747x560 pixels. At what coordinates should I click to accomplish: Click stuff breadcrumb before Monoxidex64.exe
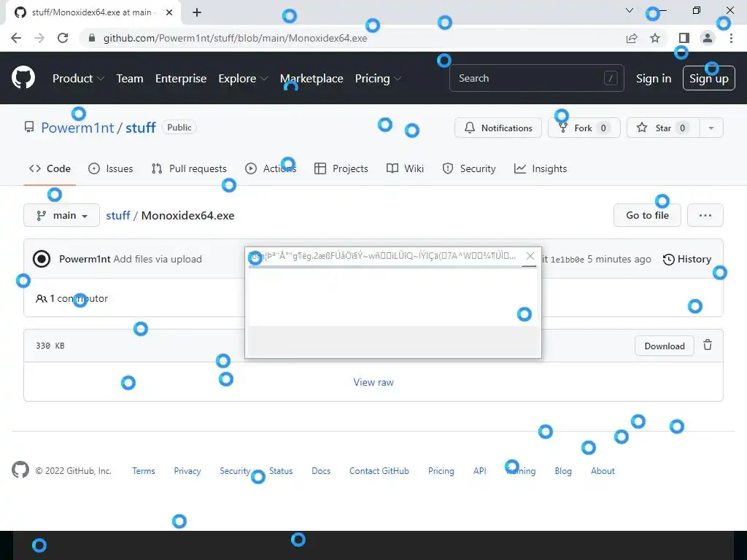tap(117, 215)
